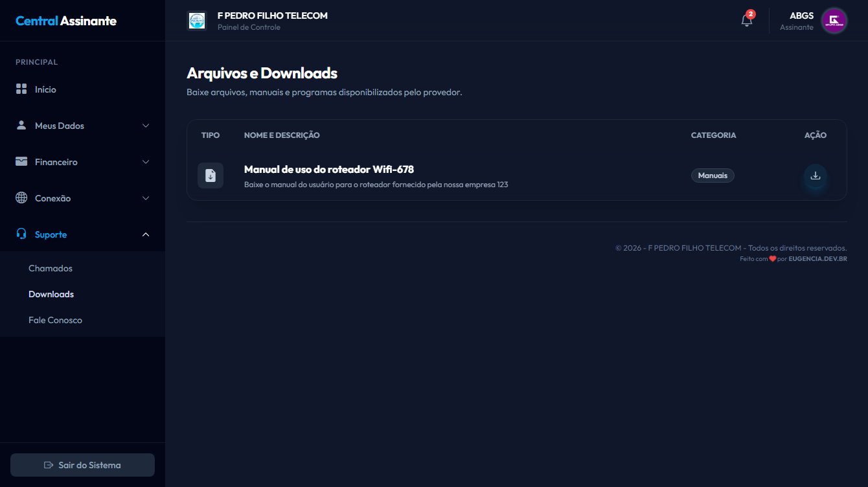Image resolution: width=868 pixels, height=487 pixels.
Task: Select the Conexão globe icon
Action: [x=20, y=198]
